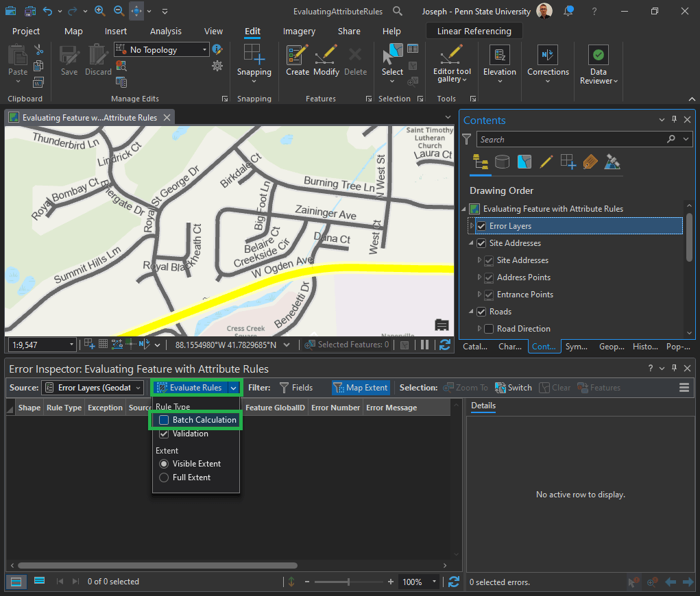Select the Data Reviewer icon
Screen dimensions: 700x596
click(599, 55)
